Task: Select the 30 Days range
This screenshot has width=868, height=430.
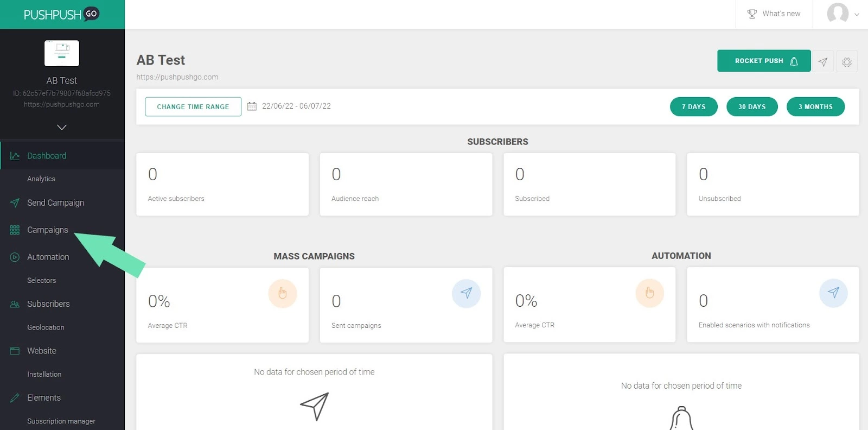Action: (752, 106)
